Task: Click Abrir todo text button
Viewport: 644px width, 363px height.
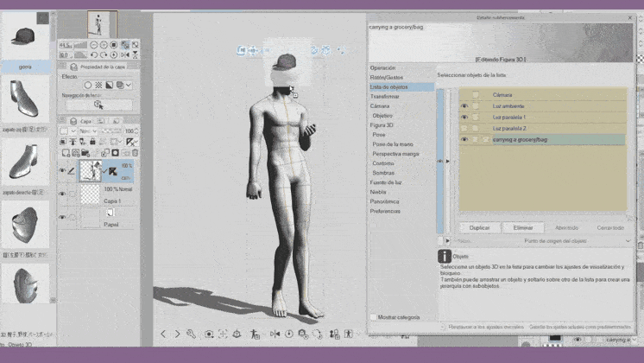Action: click(566, 228)
